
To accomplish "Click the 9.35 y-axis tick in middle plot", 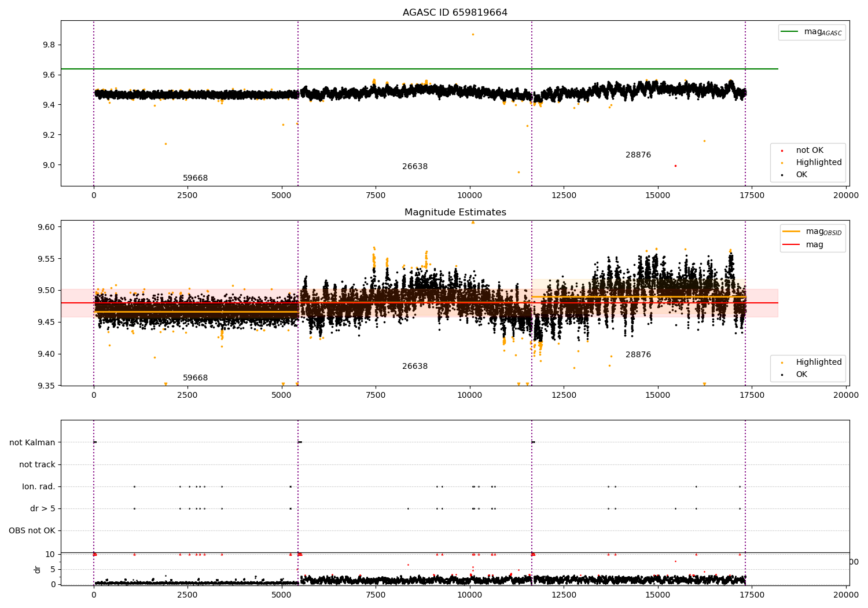I will click(46, 386).
